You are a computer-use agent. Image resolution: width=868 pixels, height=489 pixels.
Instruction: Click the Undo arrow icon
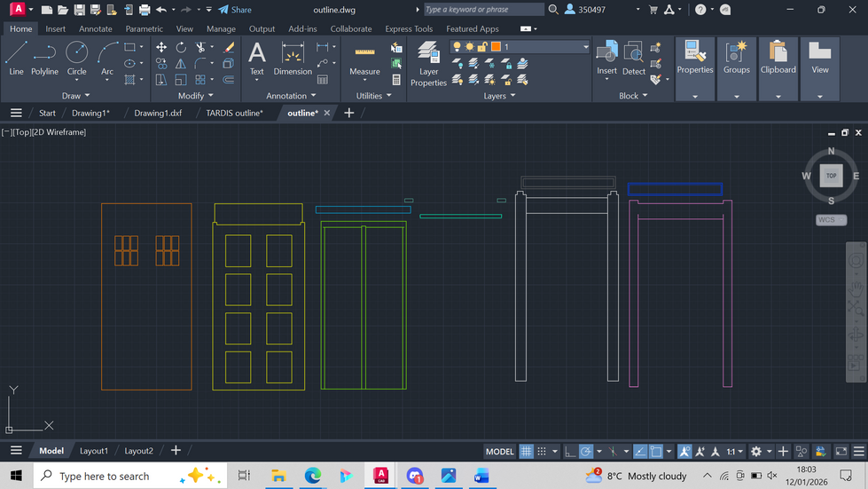(161, 10)
